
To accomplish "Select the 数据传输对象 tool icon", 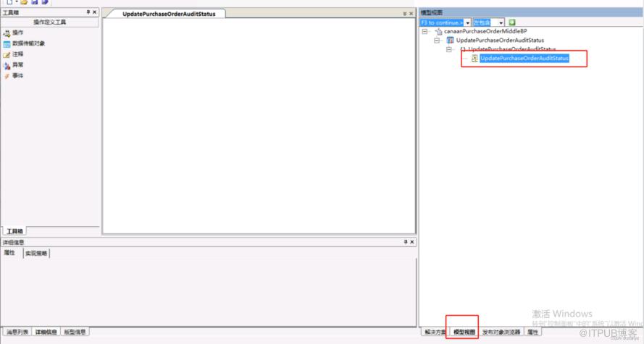I will 7,44.
